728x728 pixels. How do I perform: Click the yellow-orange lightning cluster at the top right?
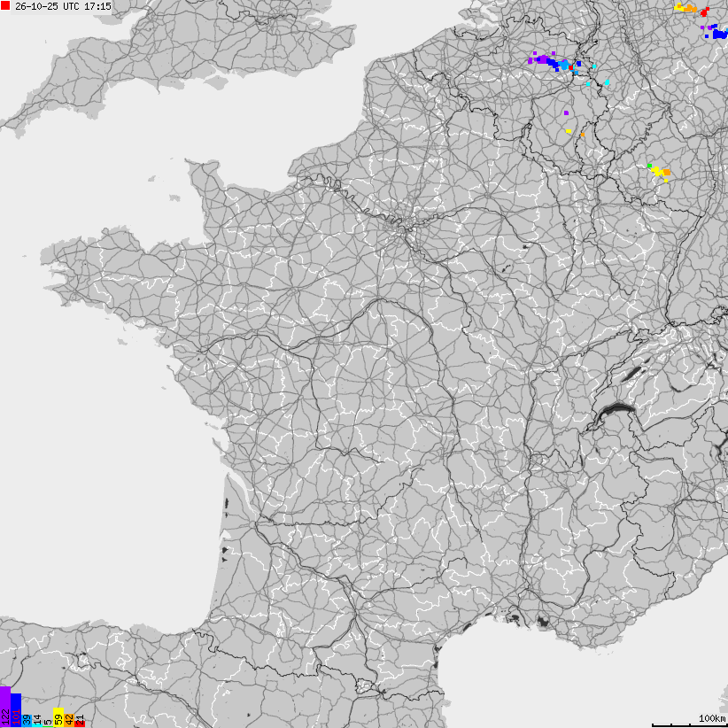pos(685,8)
